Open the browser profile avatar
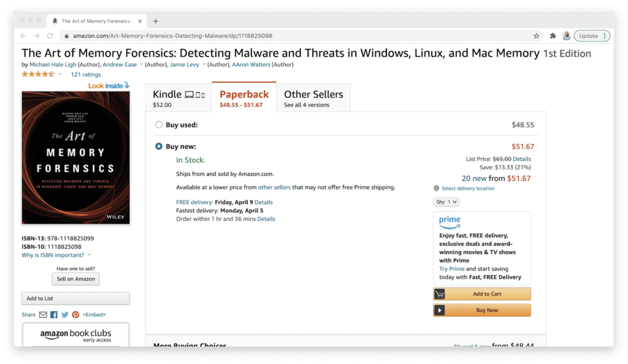The width and height of the screenshot is (628, 364). click(x=566, y=36)
